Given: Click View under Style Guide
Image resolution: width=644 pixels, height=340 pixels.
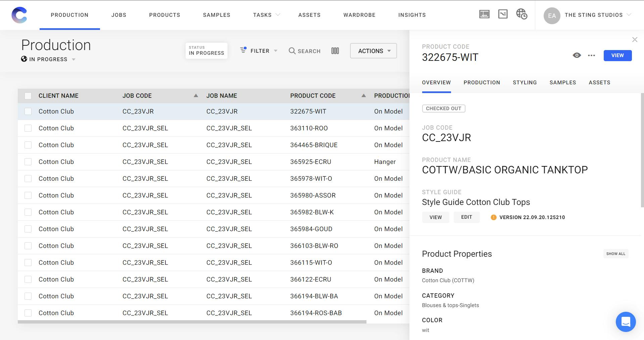Looking at the screenshot, I should click(436, 217).
